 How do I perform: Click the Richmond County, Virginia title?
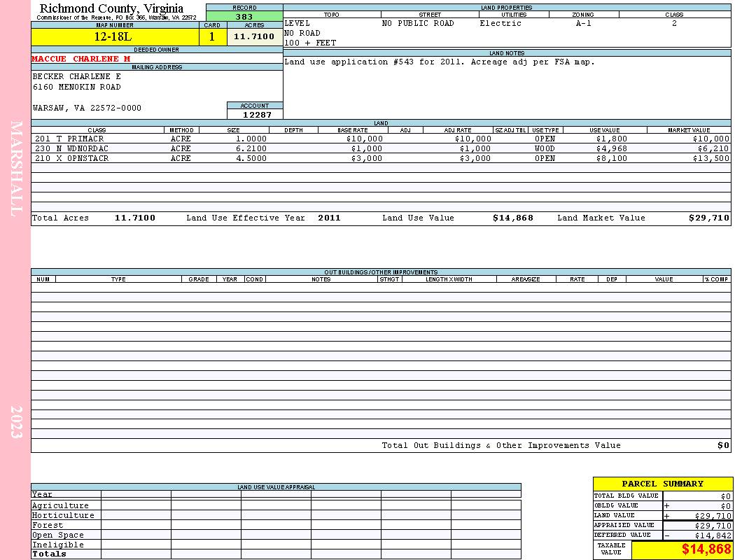pos(111,8)
